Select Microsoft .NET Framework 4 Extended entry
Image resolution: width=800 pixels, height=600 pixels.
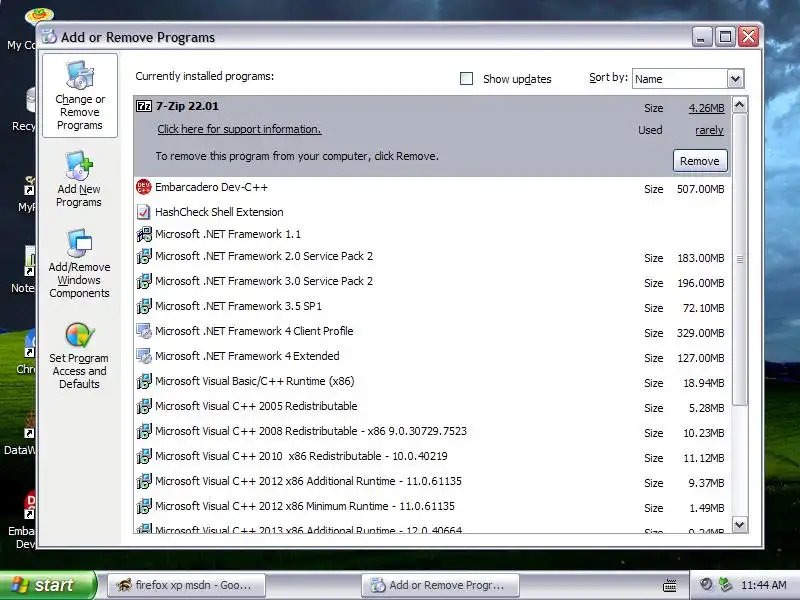(433, 357)
